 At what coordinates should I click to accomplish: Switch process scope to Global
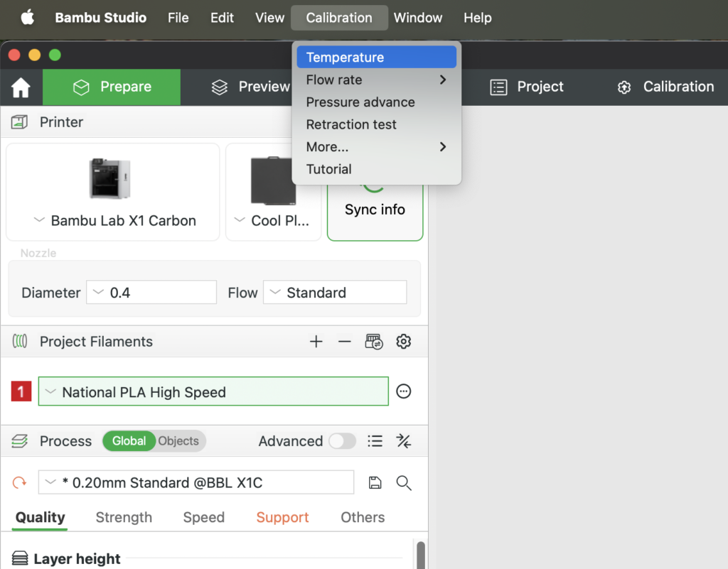click(x=129, y=441)
